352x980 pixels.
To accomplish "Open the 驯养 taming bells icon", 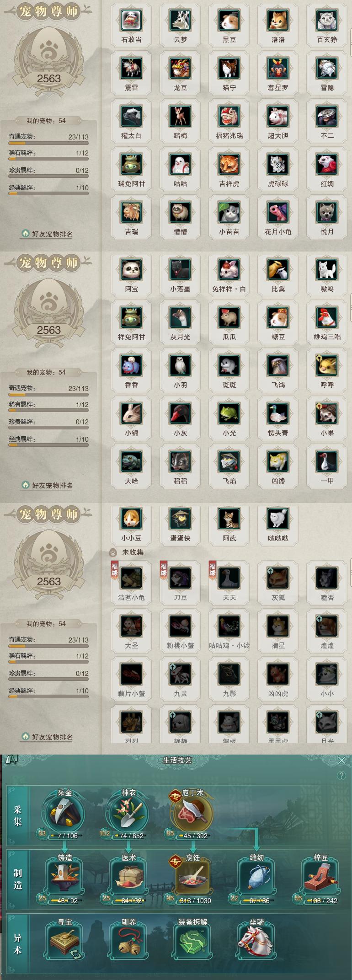I will [128, 942].
